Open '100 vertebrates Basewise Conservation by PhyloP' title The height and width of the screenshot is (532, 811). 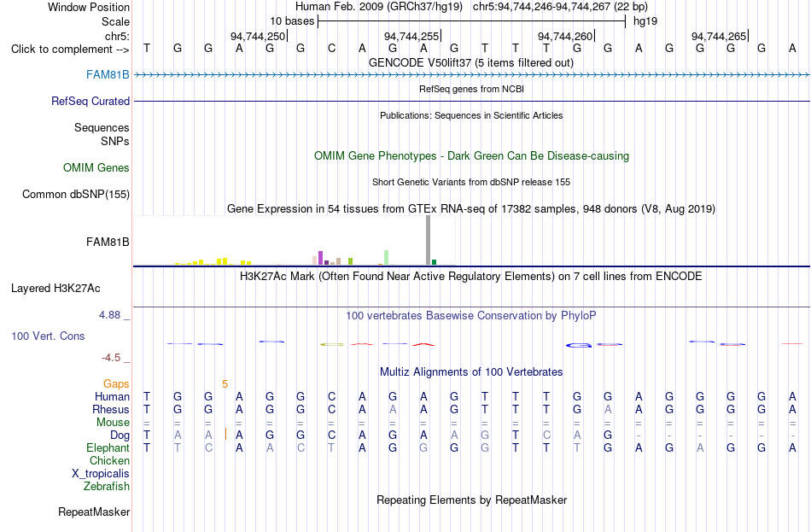tap(470, 316)
